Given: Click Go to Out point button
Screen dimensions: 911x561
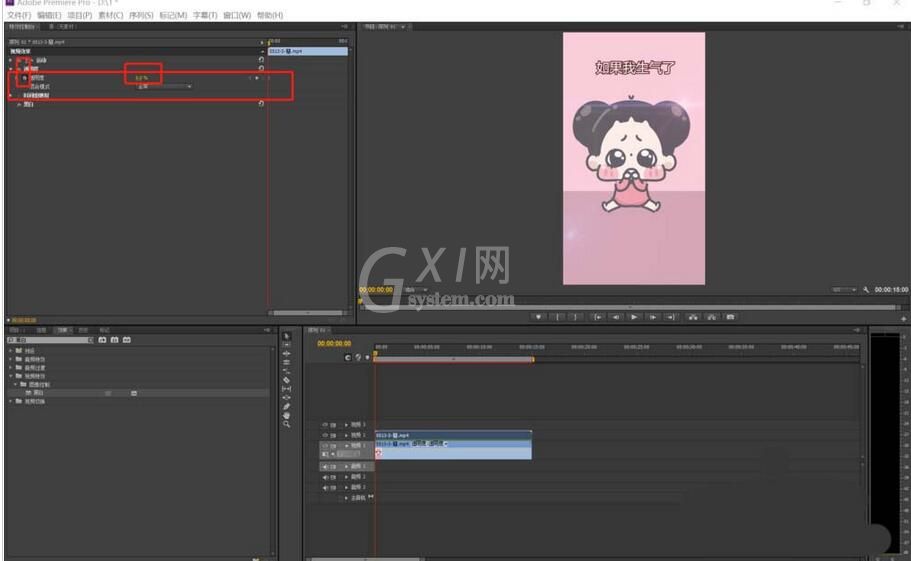Looking at the screenshot, I should pos(672,317).
